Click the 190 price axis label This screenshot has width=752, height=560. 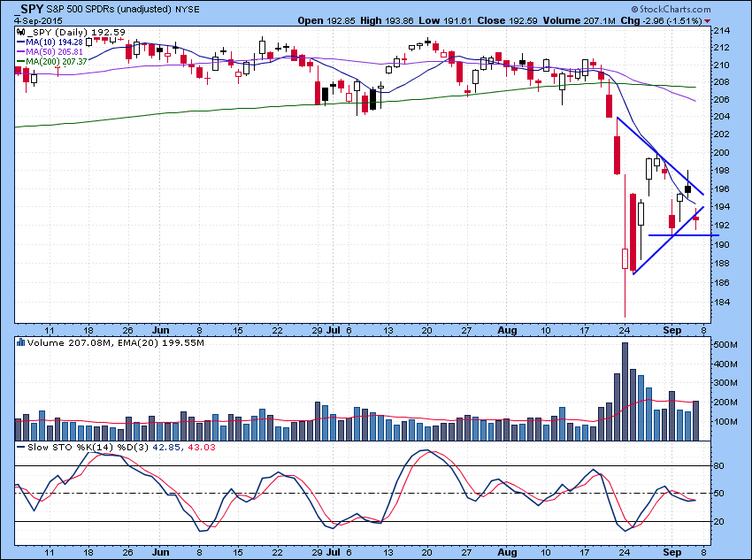[721, 244]
